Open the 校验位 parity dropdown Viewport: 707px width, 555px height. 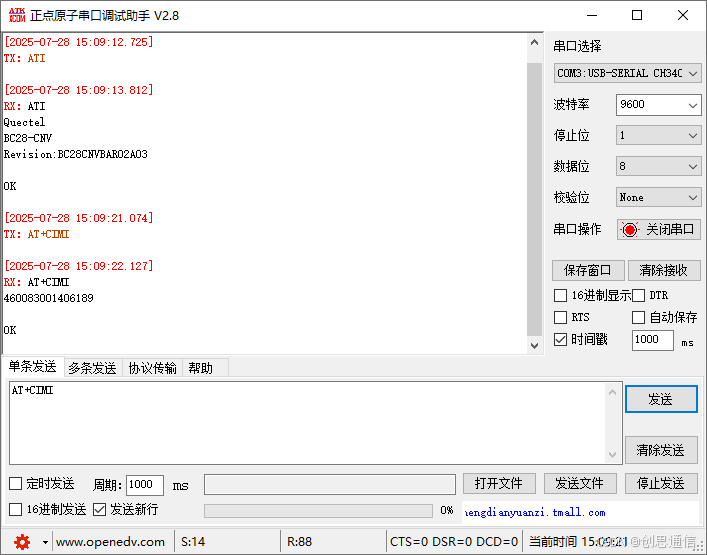(658, 197)
